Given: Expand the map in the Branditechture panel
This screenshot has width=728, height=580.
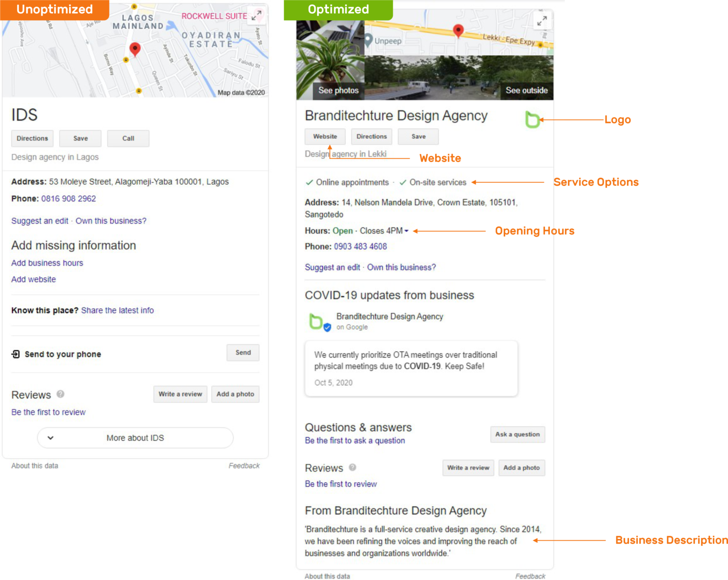Looking at the screenshot, I should tap(542, 21).
